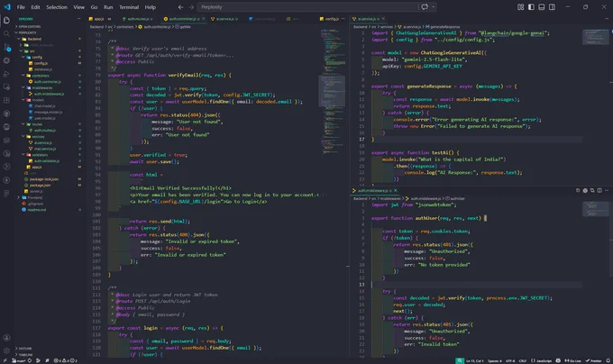Close the ai.service.js tab in right group

(x=383, y=19)
